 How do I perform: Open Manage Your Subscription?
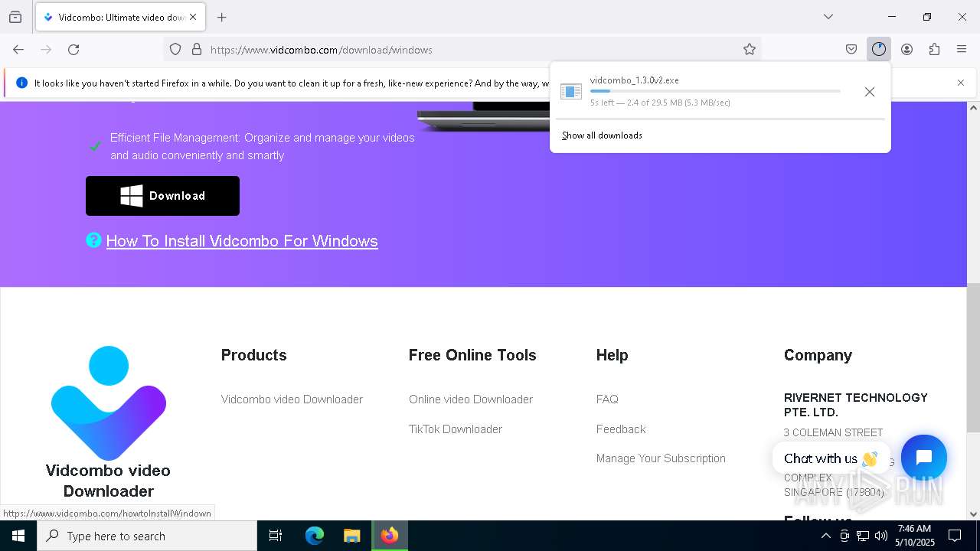click(661, 458)
